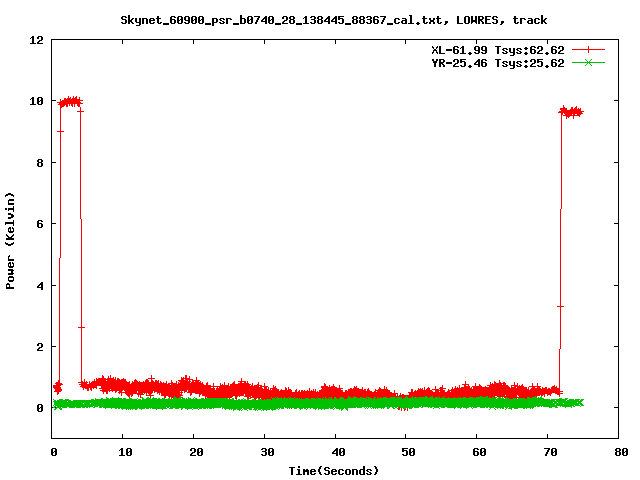Click the x-axis tick label 80

(621, 452)
